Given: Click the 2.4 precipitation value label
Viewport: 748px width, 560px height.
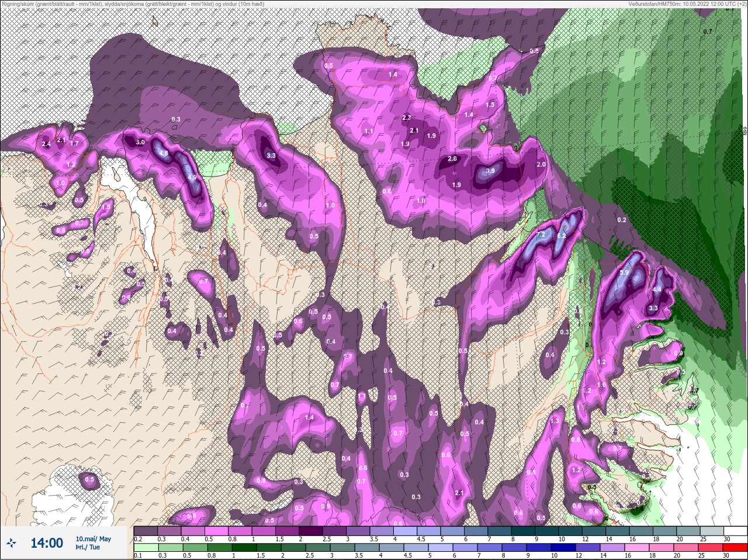Looking at the screenshot, I should tap(47, 144).
